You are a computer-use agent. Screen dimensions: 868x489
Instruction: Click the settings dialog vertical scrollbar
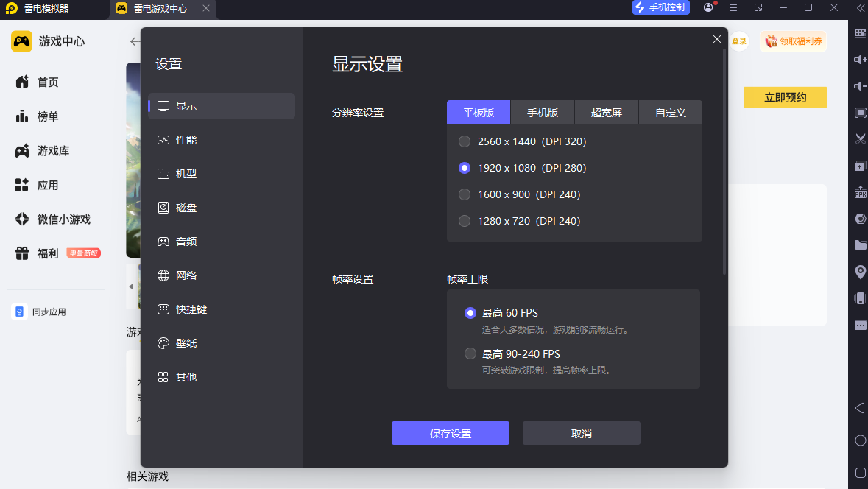tap(724, 162)
